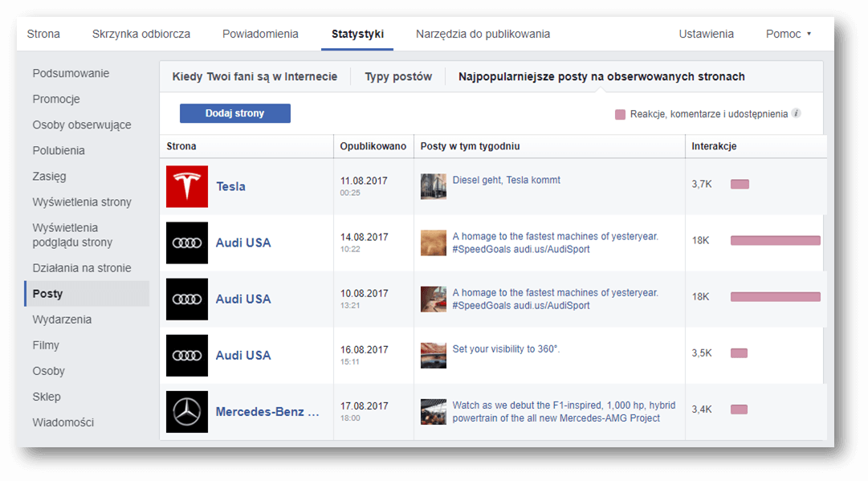Click the Mercedes-Benz star logo icon
The width and height of the screenshot is (868, 481).
[187, 412]
